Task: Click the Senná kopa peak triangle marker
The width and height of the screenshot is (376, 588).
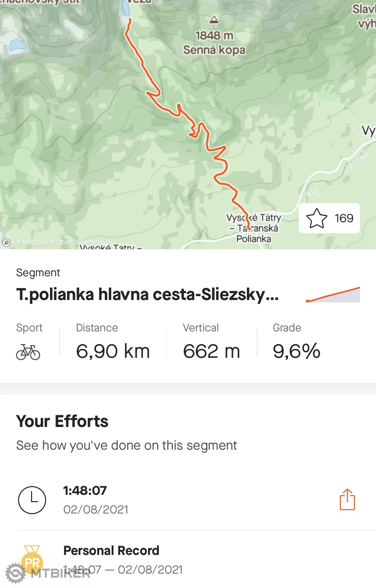Action: [x=214, y=20]
